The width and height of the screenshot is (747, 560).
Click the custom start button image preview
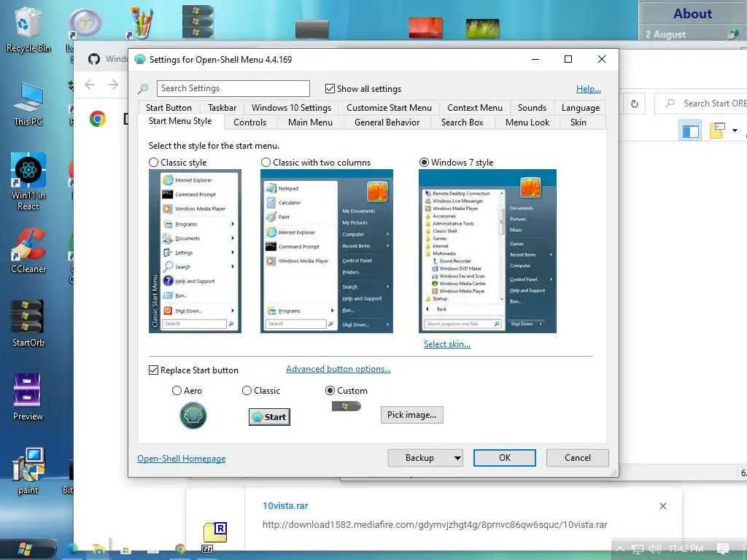click(347, 406)
